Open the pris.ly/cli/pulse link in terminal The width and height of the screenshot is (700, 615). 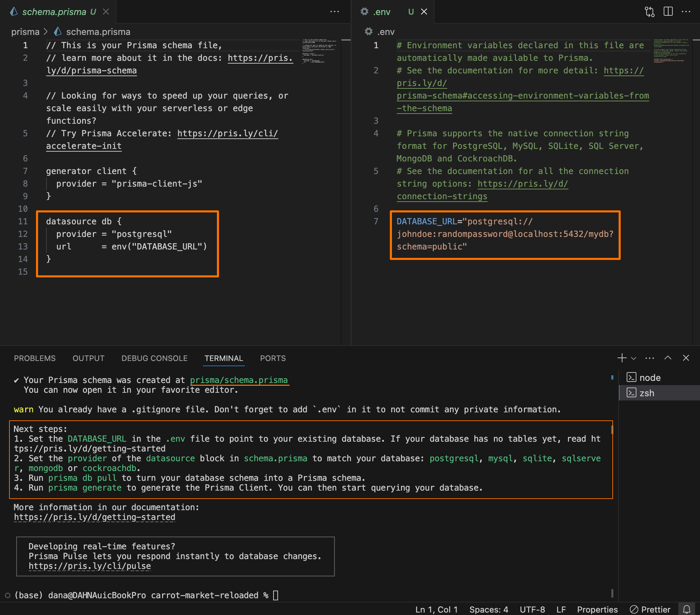pos(90,566)
